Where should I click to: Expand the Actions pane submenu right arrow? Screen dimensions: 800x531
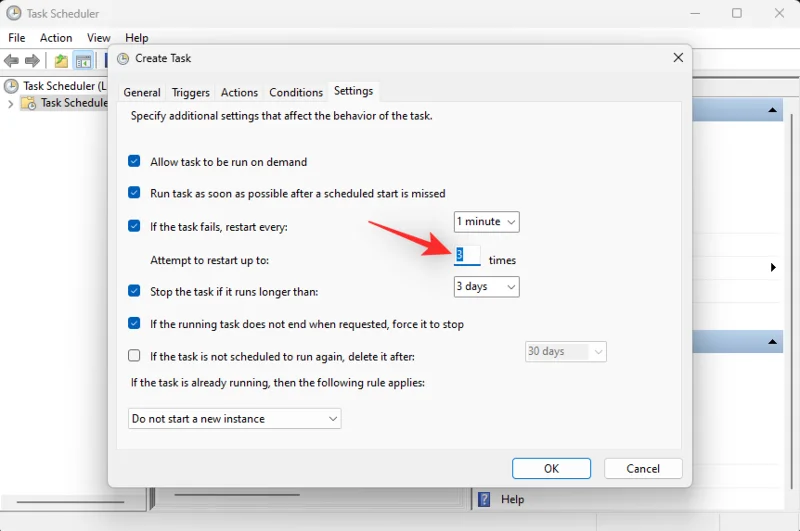point(773,267)
